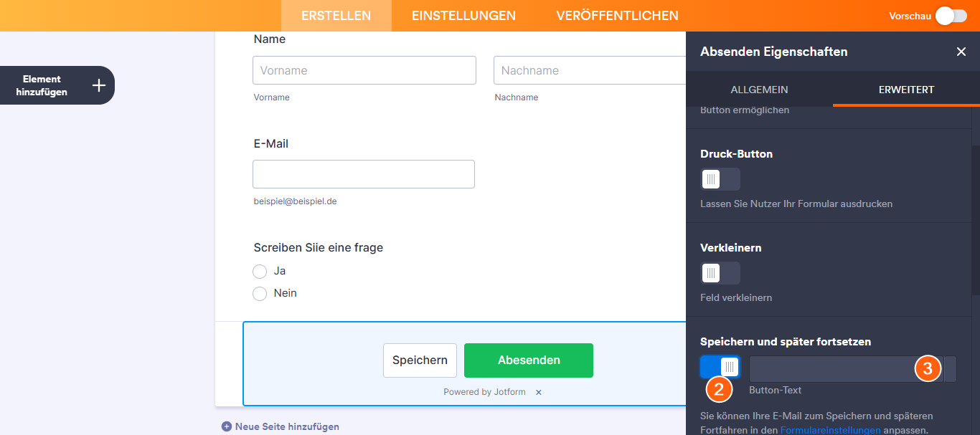The height and width of the screenshot is (435, 980).
Task: Select the Nein radio option
Action: click(260, 294)
